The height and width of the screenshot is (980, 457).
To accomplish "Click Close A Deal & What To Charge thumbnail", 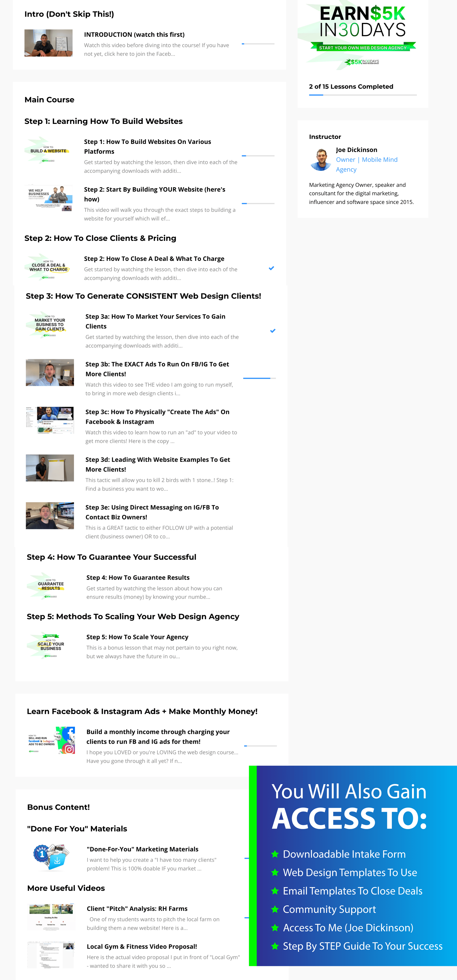I will coord(48,267).
